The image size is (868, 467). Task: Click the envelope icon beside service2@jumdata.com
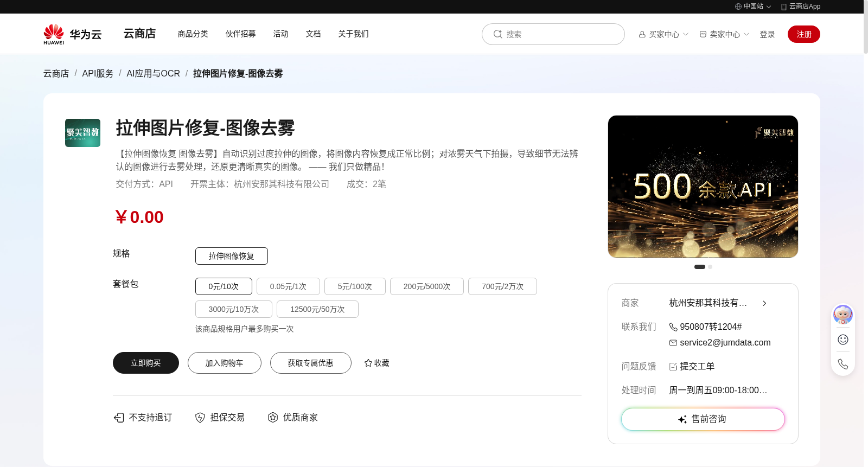673,343
